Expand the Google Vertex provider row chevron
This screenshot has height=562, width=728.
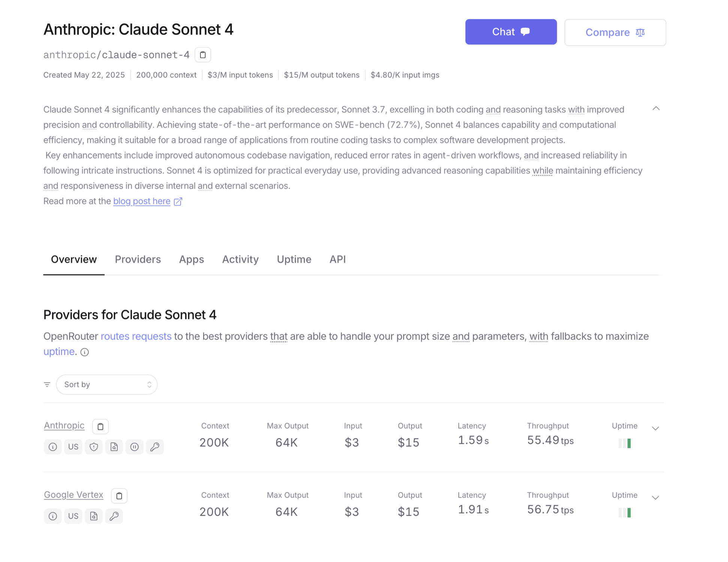tap(655, 498)
